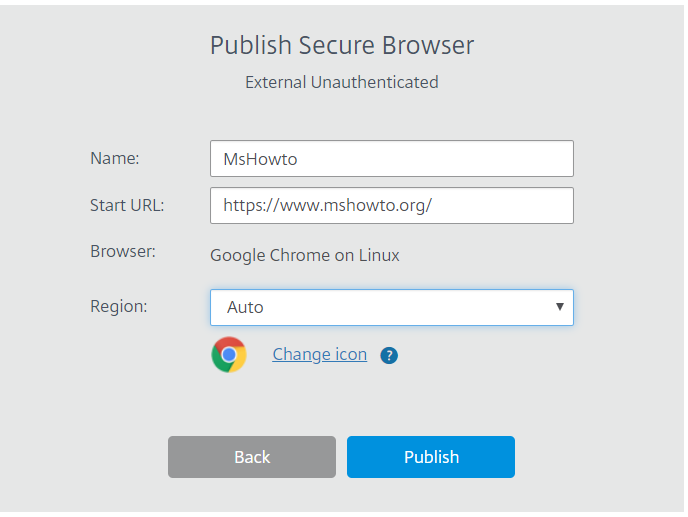Click the Change icon link
This screenshot has height=517, width=688.
click(319, 354)
